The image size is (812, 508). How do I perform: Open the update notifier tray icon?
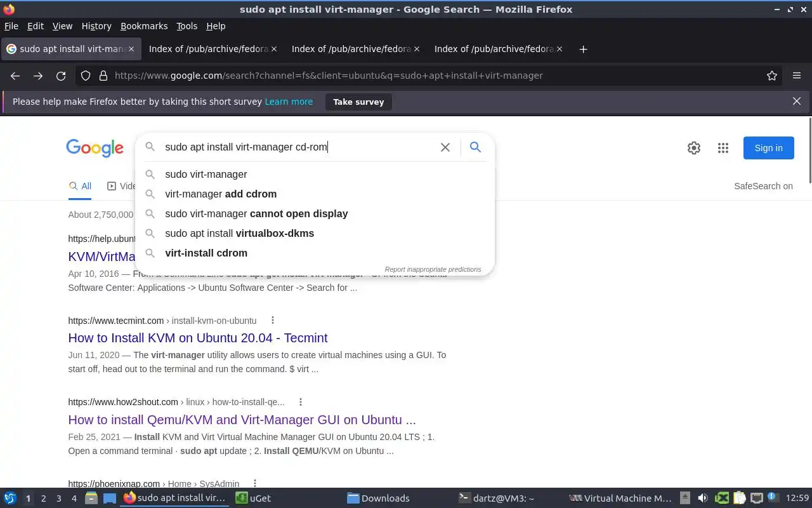coord(773,498)
